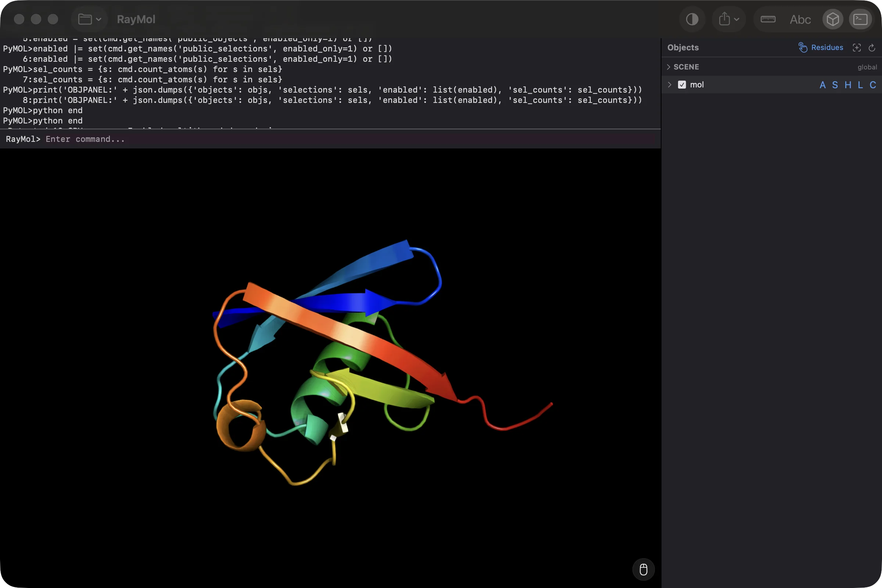Select the ruler measurement tool

768,19
